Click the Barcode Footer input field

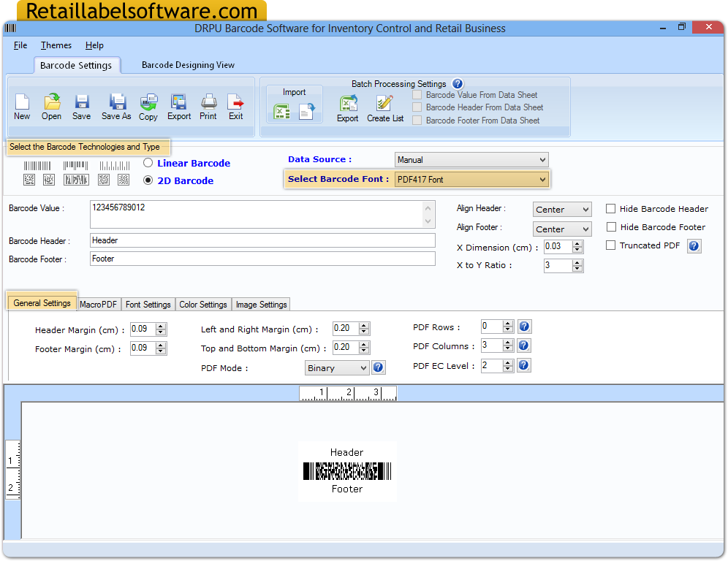(262, 259)
